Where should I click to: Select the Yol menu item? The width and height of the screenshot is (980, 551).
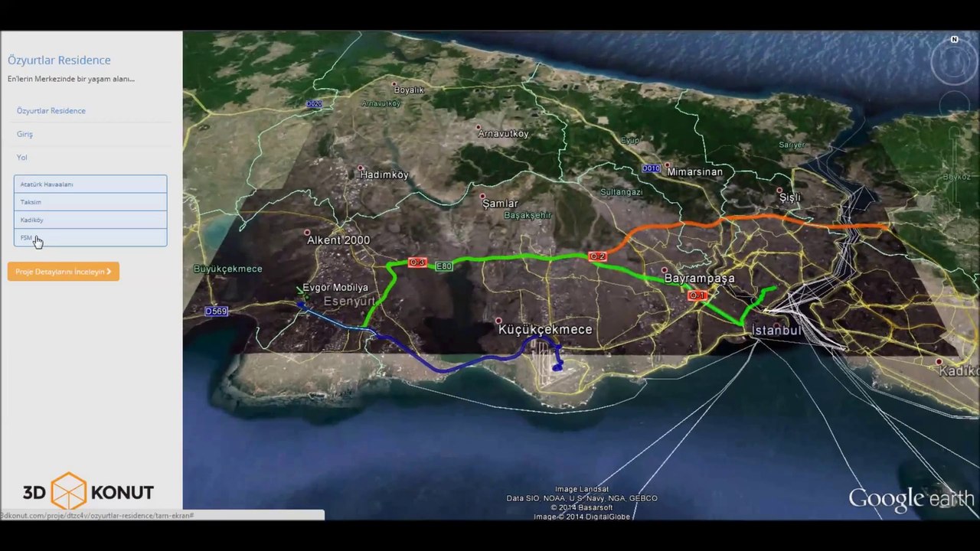point(21,157)
